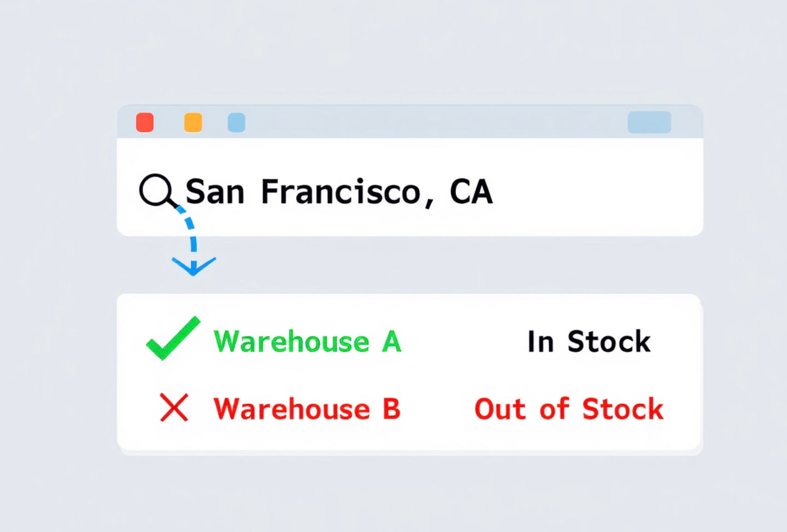Click the orange dot in title bar
Image resolution: width=787 pixels, height=532 pixels.
(193, 122)
